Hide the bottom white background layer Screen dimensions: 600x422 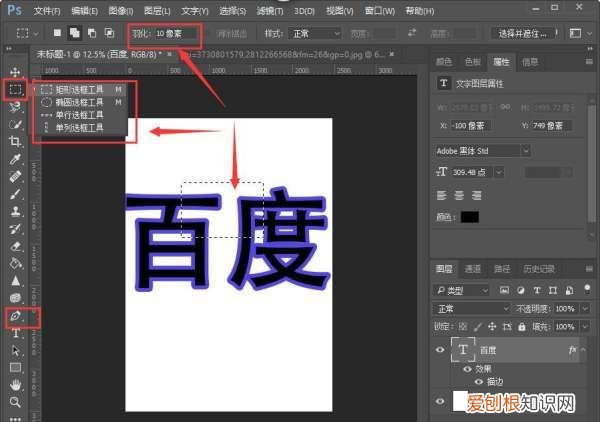pyautogui.click(x=440, y=401)
